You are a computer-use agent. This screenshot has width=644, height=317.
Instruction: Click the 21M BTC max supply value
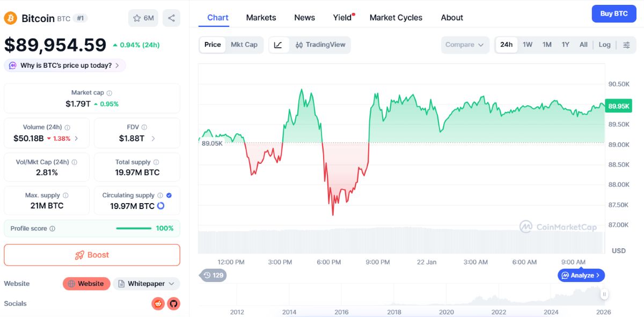coord(47,206)
